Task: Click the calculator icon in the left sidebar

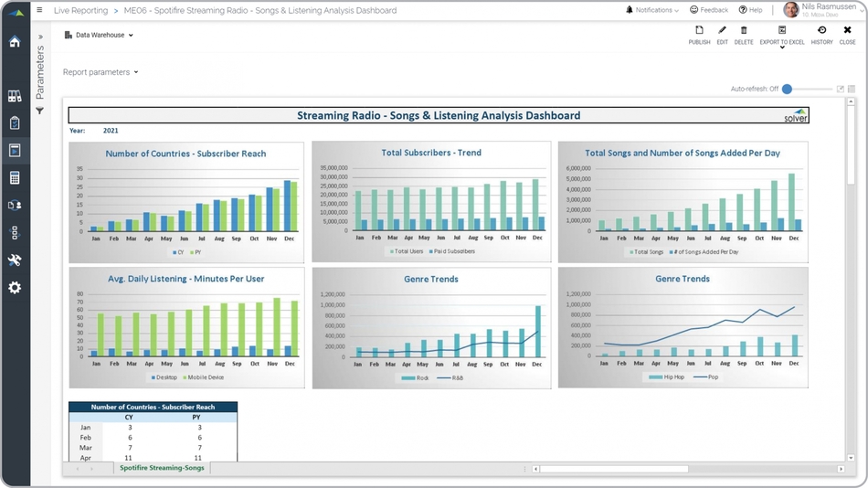Action: pyautogui.click(x=15, y=178)
